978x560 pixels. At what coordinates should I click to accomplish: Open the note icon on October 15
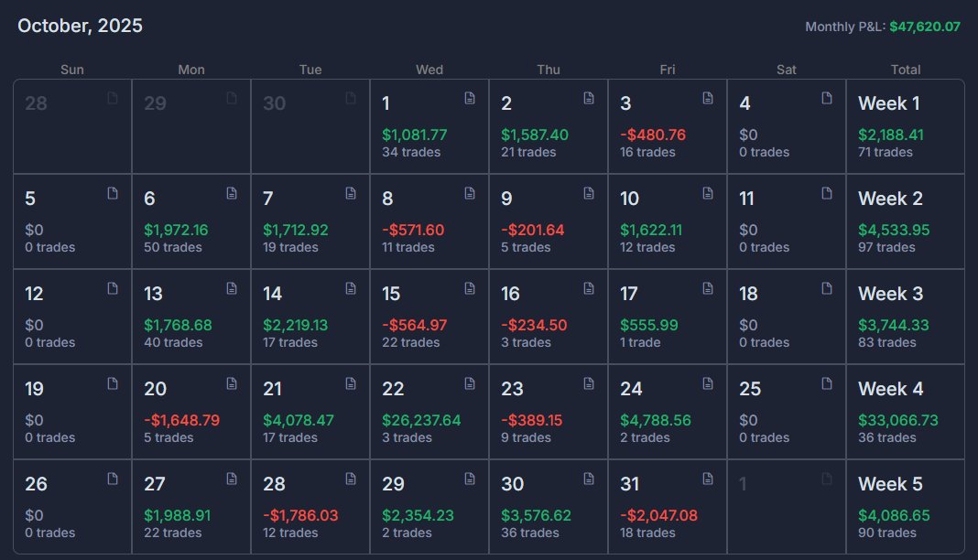coord(470,288)
